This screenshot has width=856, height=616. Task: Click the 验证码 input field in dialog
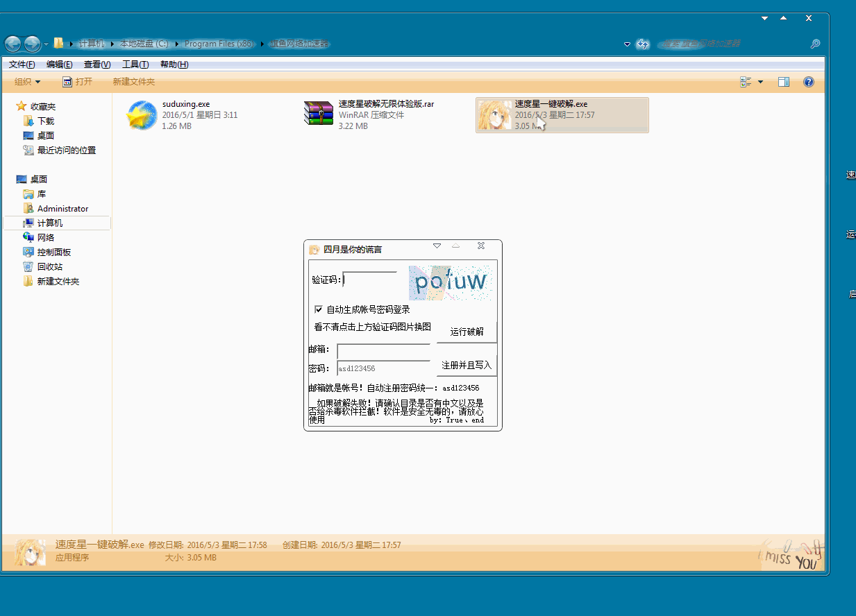coord(370,280)
